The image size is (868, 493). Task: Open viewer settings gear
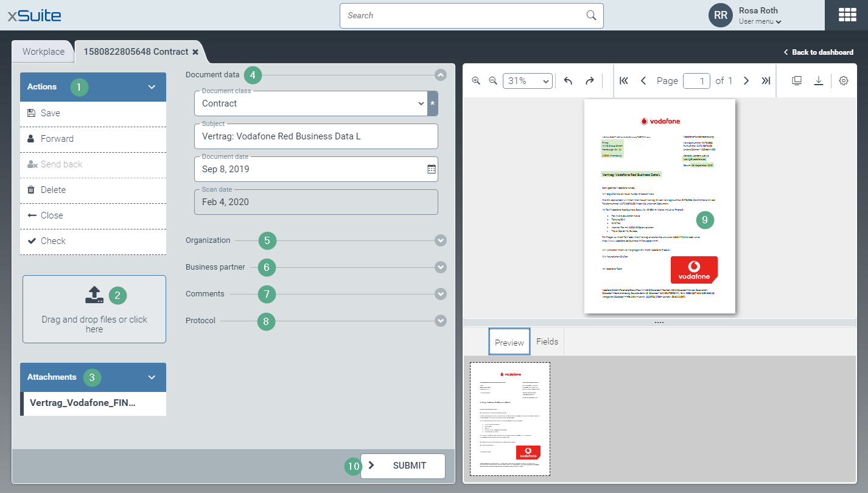coord(844,81)
